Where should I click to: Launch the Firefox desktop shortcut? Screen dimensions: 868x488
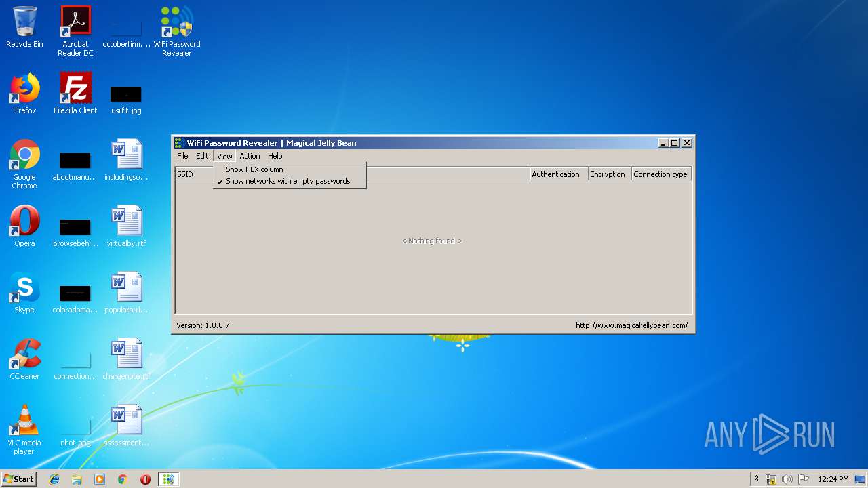pos(24,94)
